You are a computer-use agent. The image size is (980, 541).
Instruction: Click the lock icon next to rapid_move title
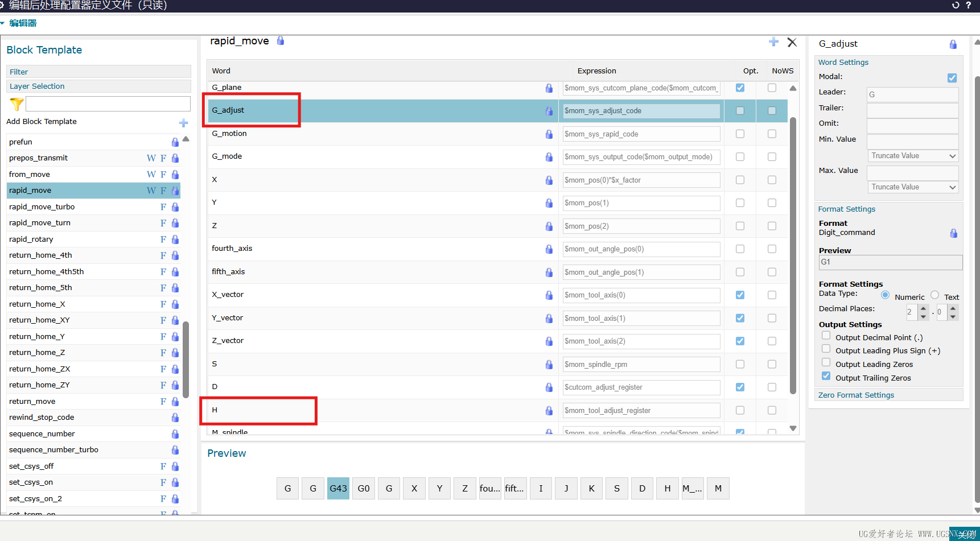(x=281, y=41)
